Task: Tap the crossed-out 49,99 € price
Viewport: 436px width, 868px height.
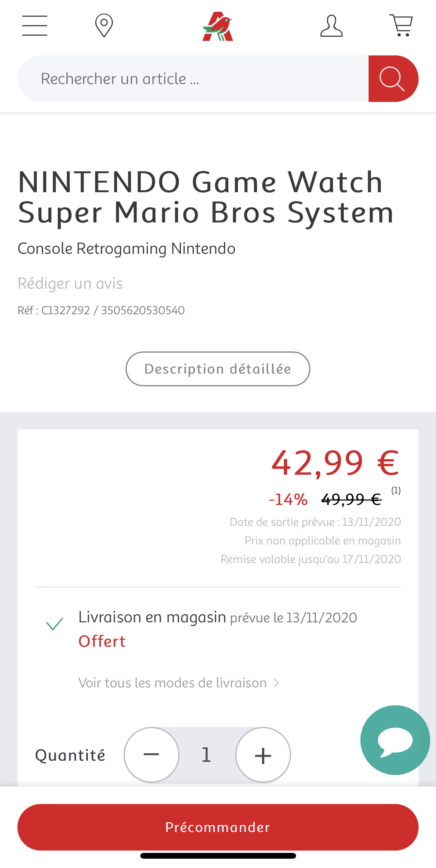Action: (352, 499)
